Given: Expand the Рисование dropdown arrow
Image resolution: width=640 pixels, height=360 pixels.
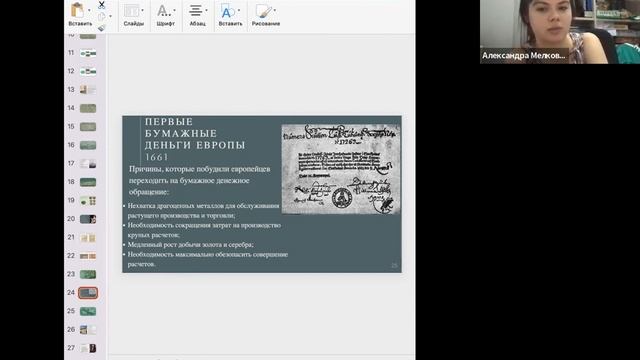Looking at the screenshot, I should (275, 10).
